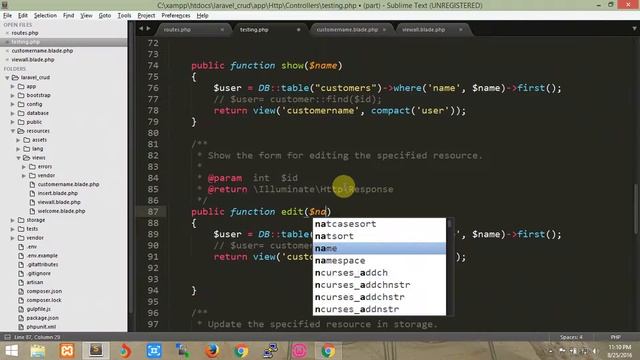Open the XAMPP taskbar icon

[67, 351]
